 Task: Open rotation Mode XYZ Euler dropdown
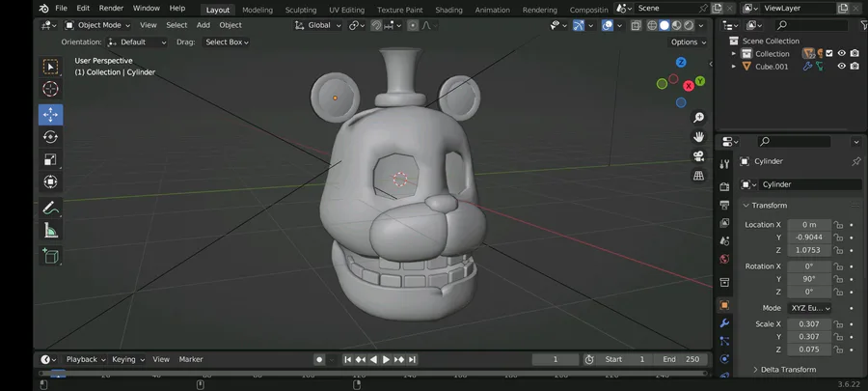[809, 309]
